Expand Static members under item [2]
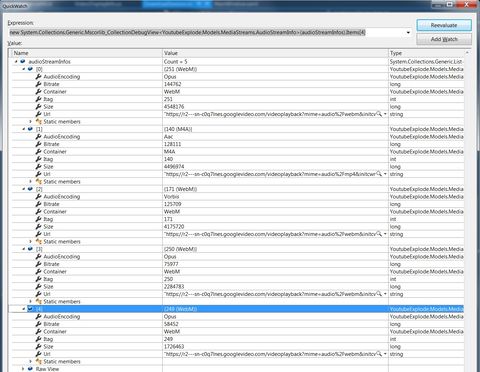480x372 pixels. 31,242
